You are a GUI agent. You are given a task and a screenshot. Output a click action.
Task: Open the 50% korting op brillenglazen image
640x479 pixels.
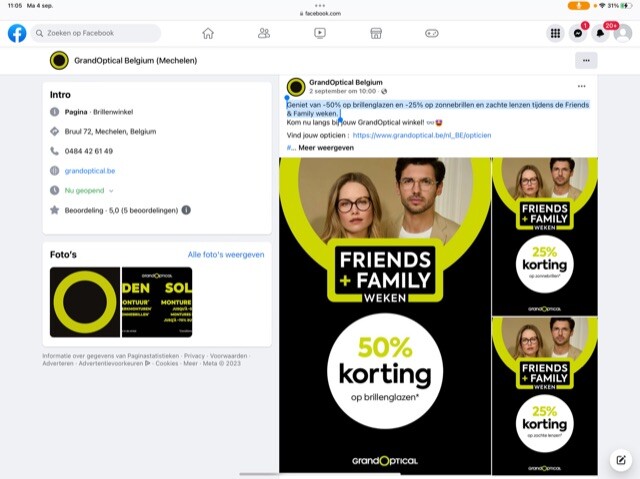click(383, 314)
